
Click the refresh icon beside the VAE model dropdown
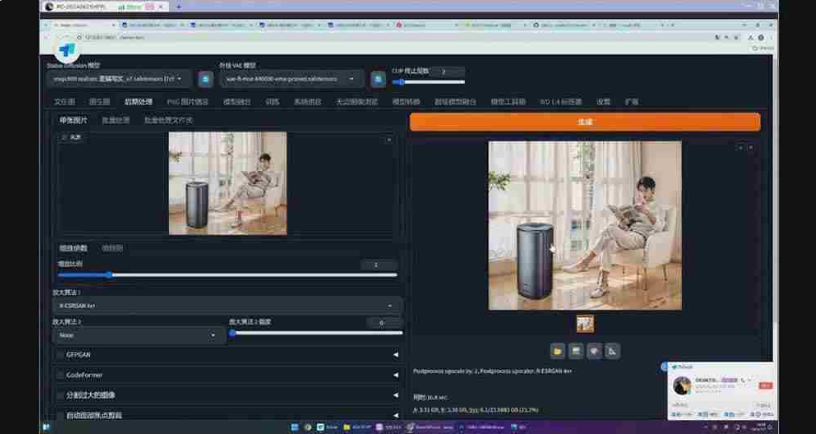pyautogui.click(x=378, y=79)
